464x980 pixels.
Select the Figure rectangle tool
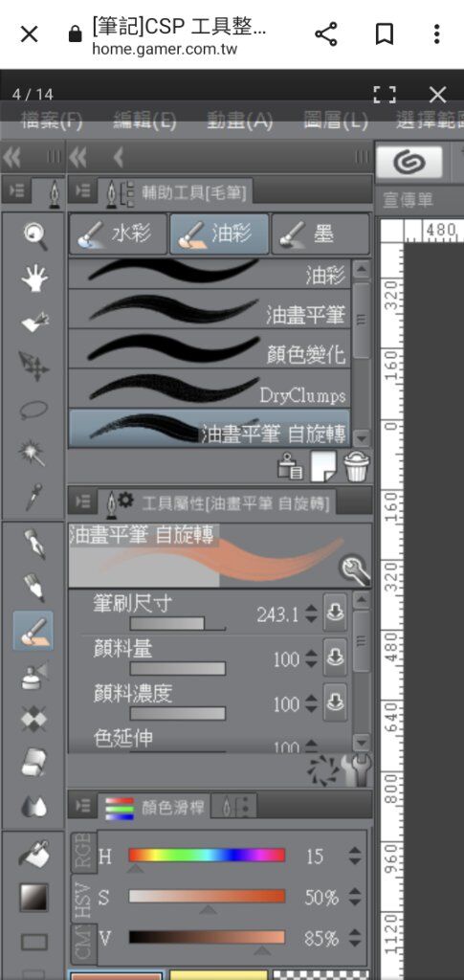(34, 942)
